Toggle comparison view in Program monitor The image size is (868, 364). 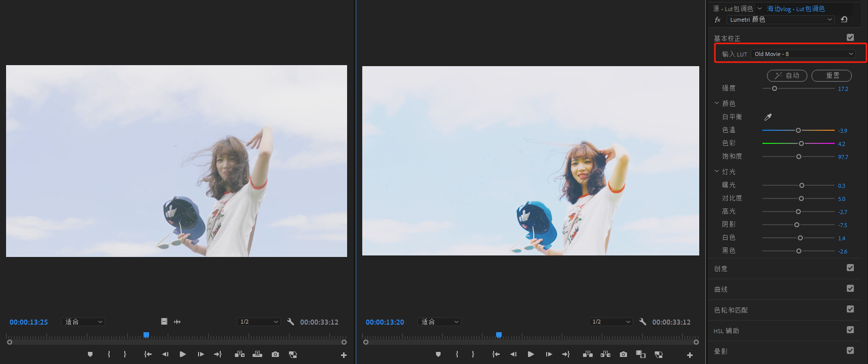point(658,354)
